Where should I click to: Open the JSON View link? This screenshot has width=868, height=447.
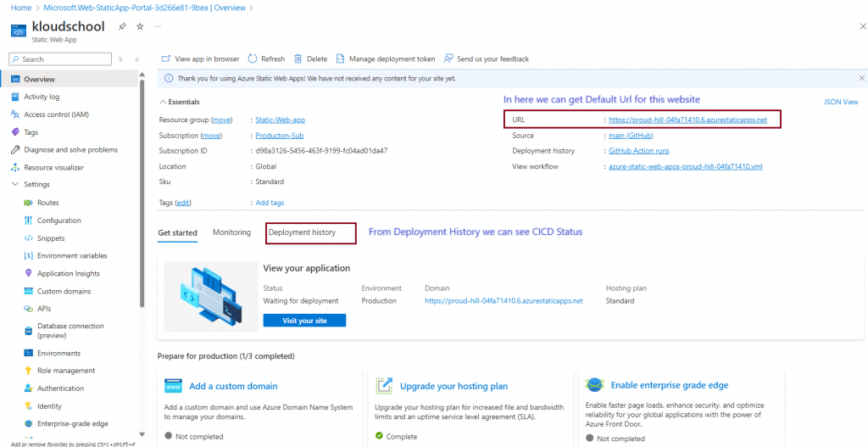[x=841, y=102]
